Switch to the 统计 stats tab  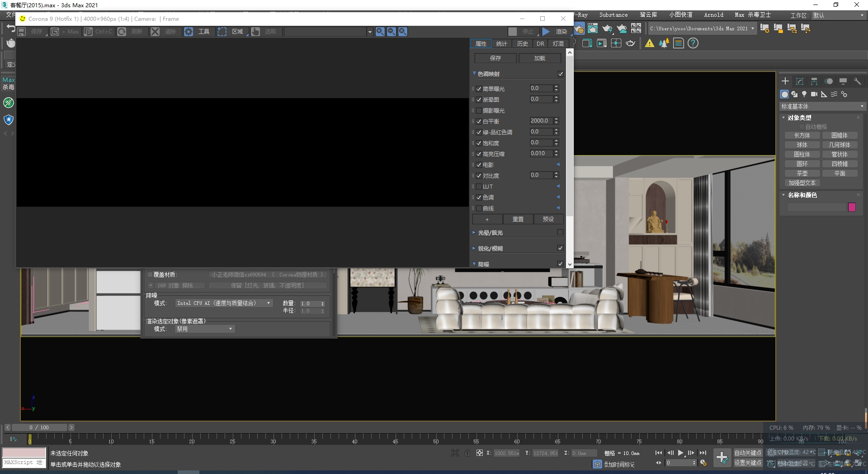click(x=501, y=43)
